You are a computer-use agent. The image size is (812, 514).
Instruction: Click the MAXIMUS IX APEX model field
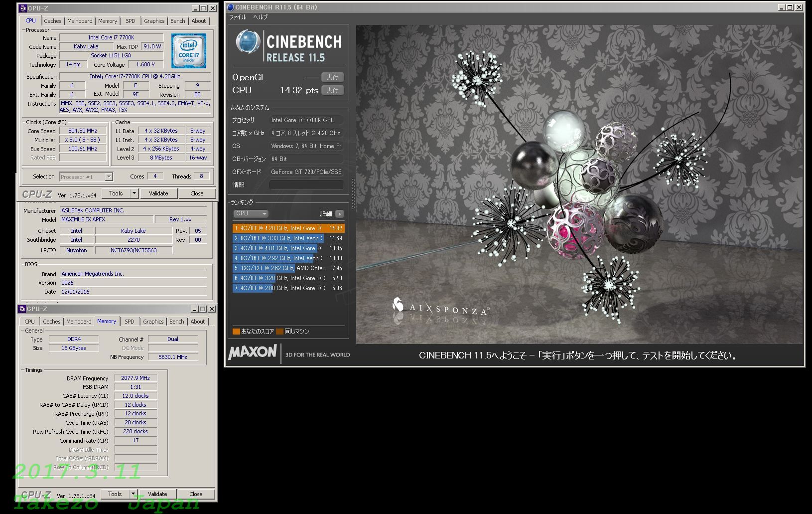coord(106,220)
